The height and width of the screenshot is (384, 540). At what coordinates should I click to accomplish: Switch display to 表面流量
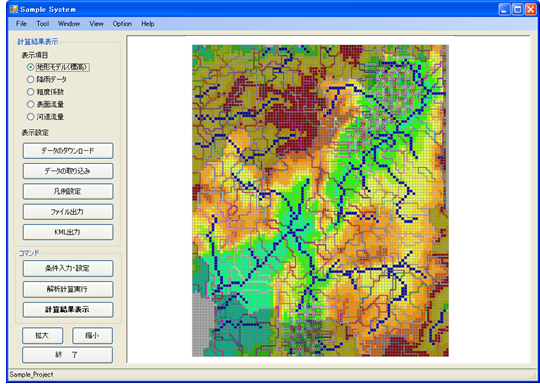pyautogui.click(x=45, y=104)
